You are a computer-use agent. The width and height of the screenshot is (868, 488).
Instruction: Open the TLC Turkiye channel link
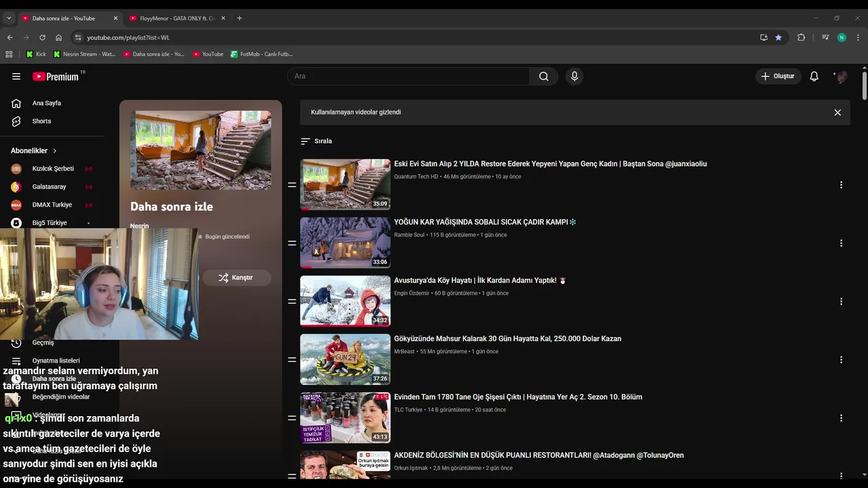pyautogui.click(x=408, y=410)
